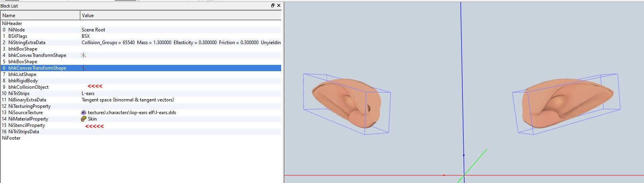644x183 pixels.
Task: Select the 9 bhkCollisionObject row
Action: (141, 87)
